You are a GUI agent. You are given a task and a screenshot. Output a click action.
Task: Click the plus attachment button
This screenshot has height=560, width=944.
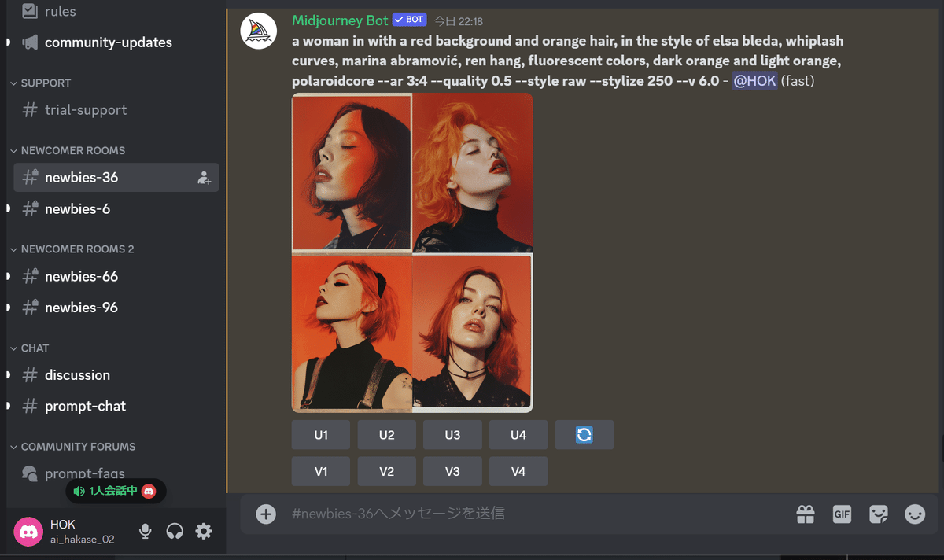click(266, 514)
